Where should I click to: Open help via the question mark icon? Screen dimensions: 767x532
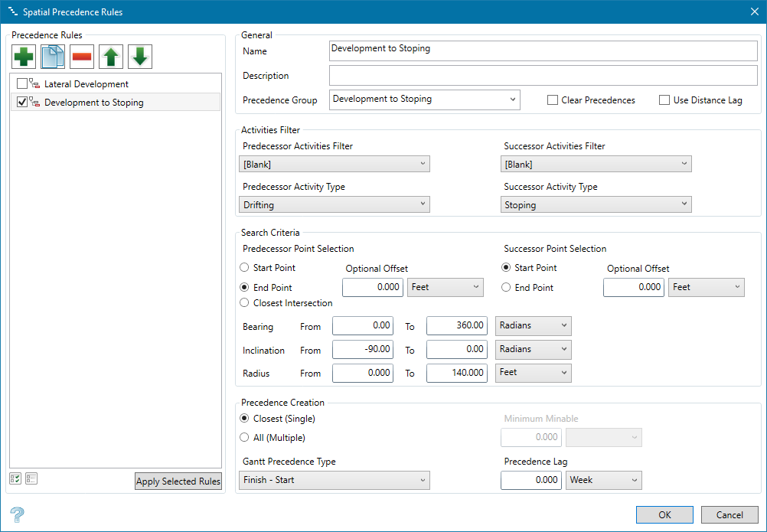(x=17, y=514)
